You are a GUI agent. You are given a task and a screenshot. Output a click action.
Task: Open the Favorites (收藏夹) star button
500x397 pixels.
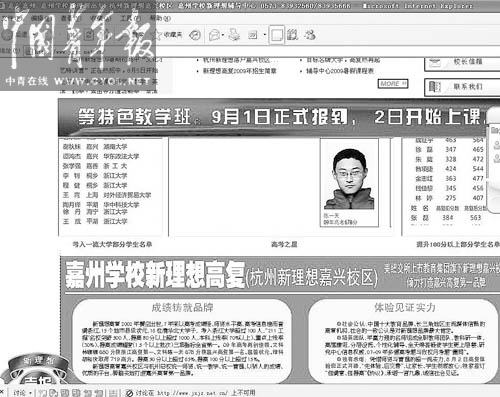(x=169, y=35)
